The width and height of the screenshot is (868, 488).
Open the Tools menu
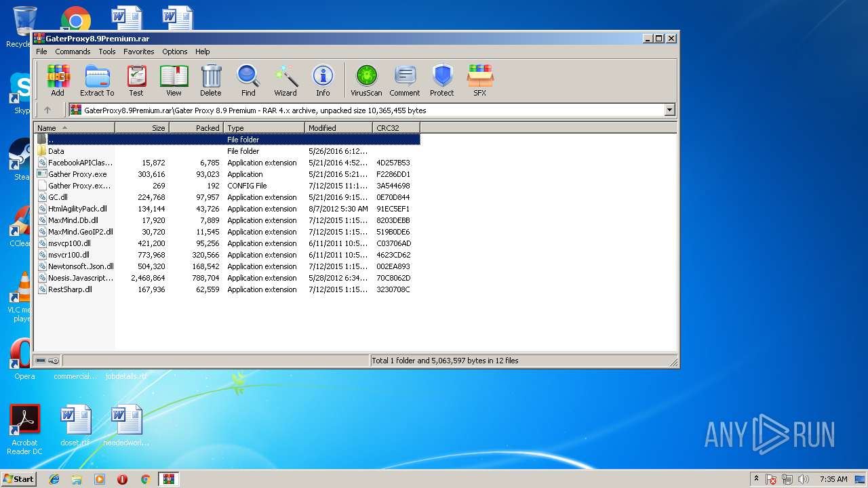pyautogui.click(x=107, y=52)
